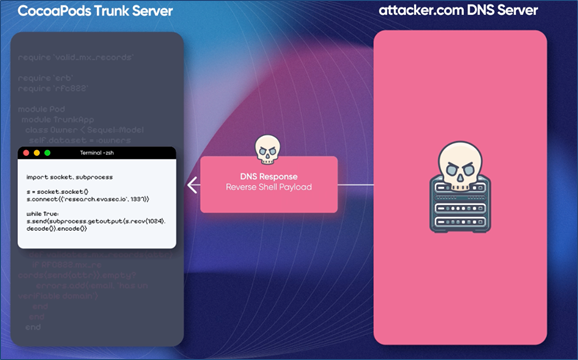Select the 'DNS Response' label

tap(269, 176)
